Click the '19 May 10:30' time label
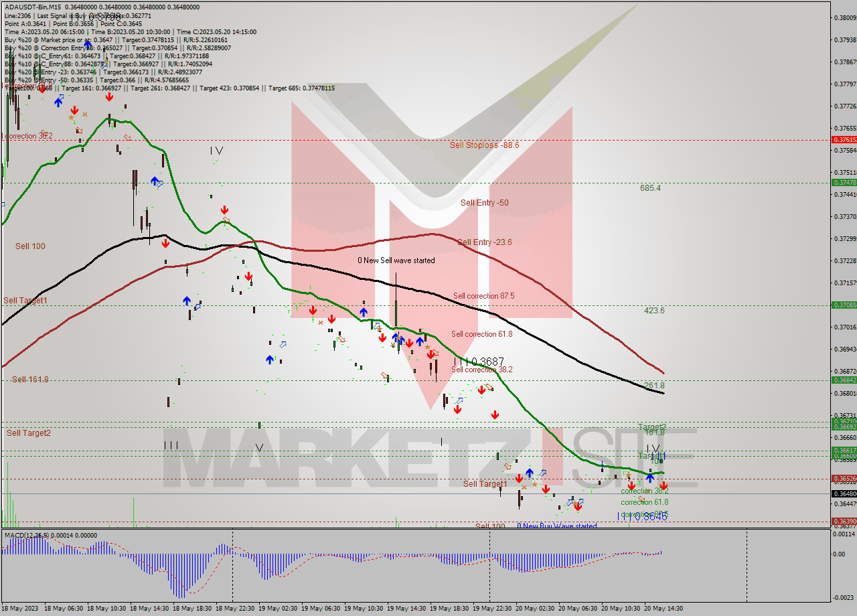857x616 pixels. click(364, 608)
